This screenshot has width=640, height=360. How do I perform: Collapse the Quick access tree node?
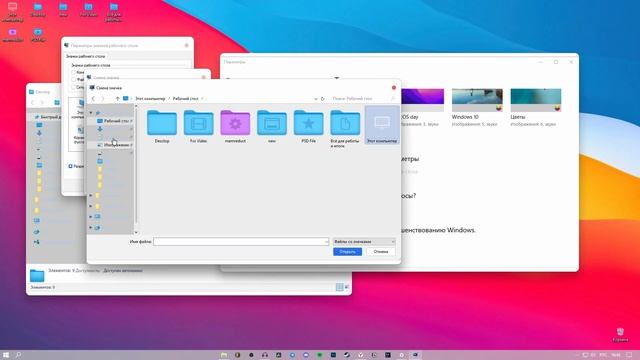(x=91, y=113)
